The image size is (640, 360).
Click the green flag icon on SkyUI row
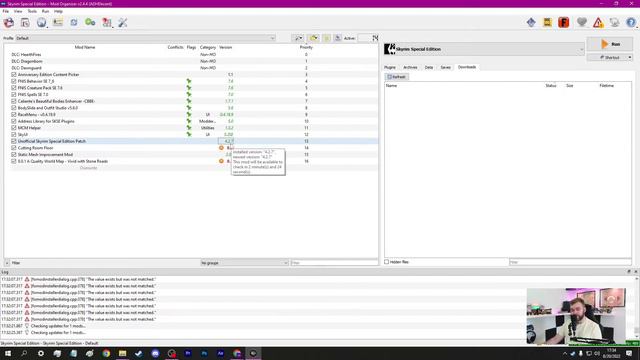coord(189,134)
